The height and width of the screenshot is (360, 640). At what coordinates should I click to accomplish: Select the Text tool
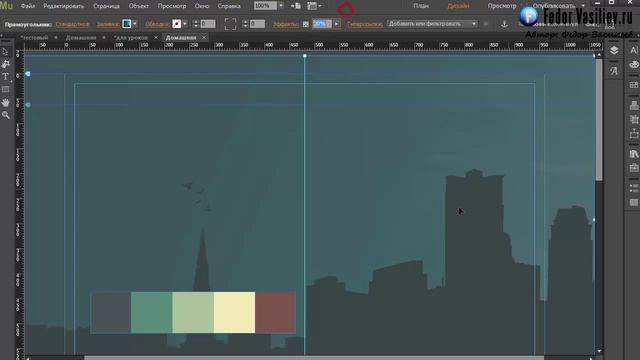coord(5,77)
